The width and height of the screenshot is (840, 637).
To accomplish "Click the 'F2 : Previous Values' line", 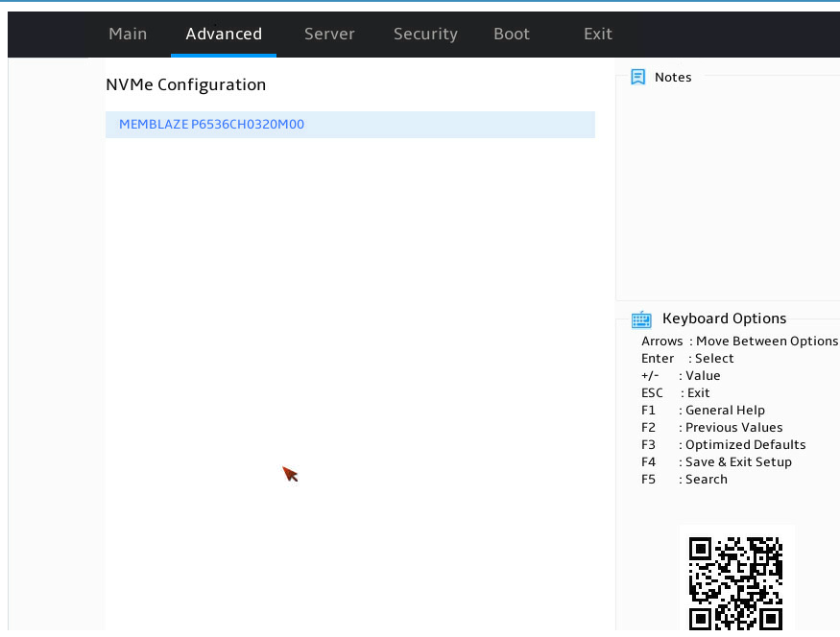I will click(x=712, y=427).
